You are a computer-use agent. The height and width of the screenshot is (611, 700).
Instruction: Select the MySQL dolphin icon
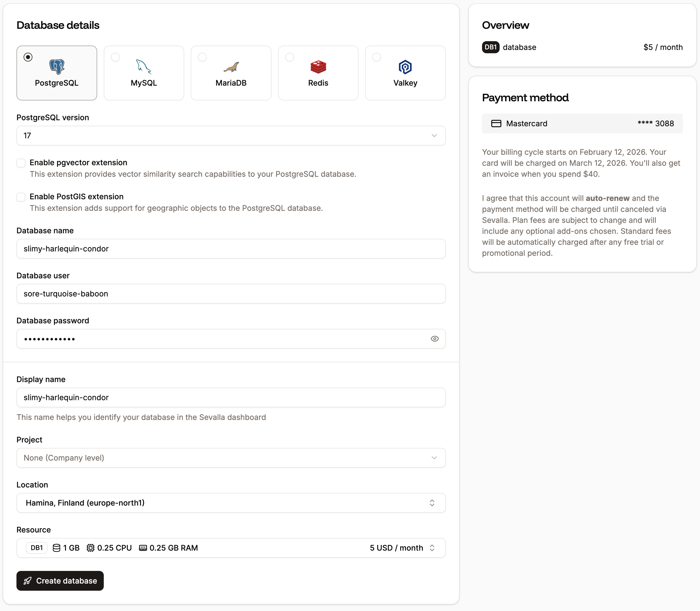click(x=144, y=67)
